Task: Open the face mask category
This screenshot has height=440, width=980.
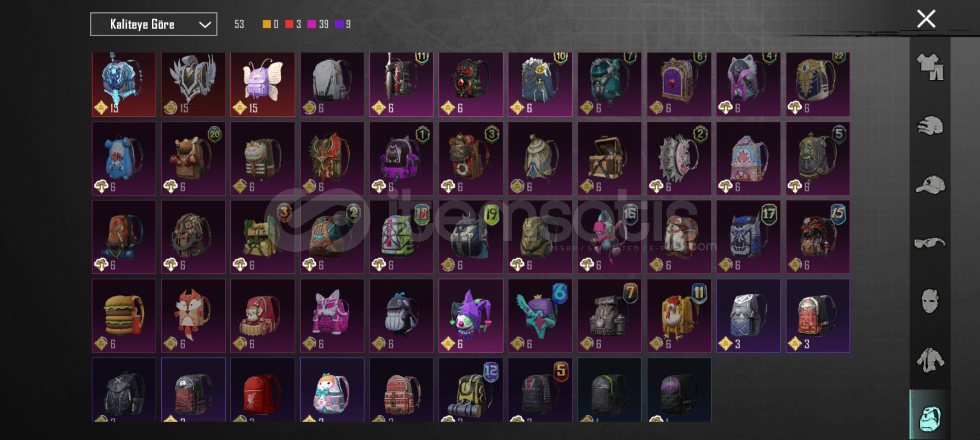Action: 930,301
